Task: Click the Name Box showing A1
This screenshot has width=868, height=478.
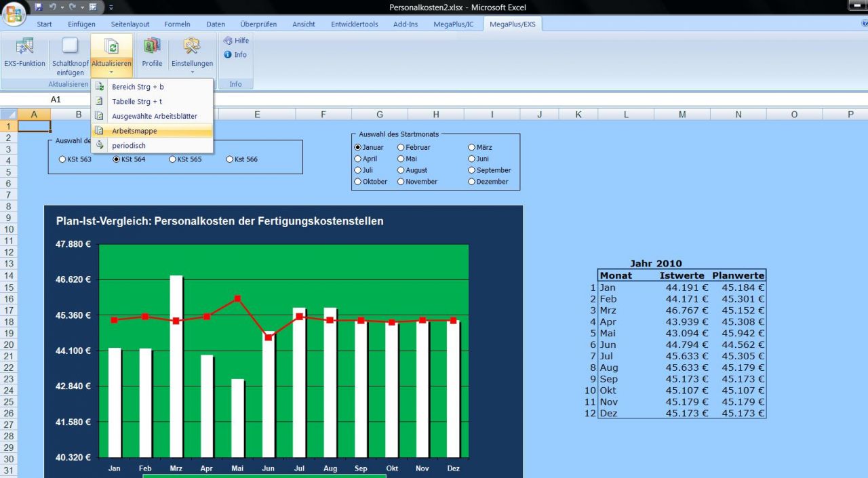Action: click(56, 100)
